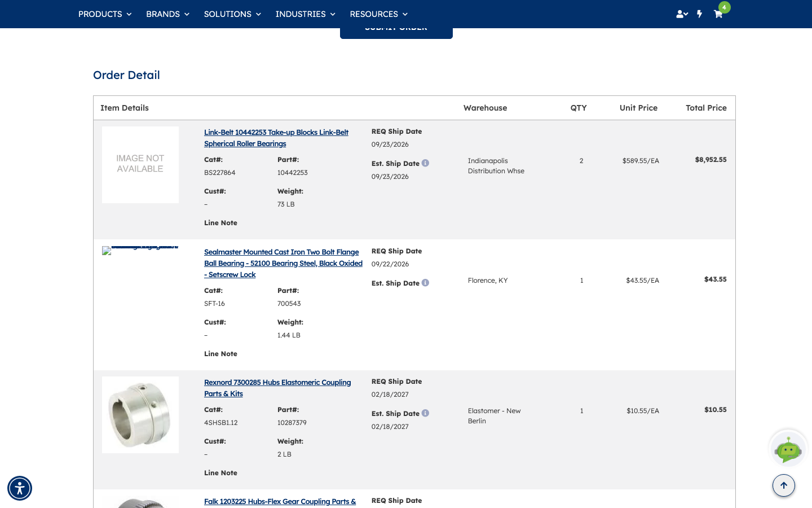The height and width of the screenshot is (508, 812).
Task: Click the Order Detail heading
Action: (126, 75)
